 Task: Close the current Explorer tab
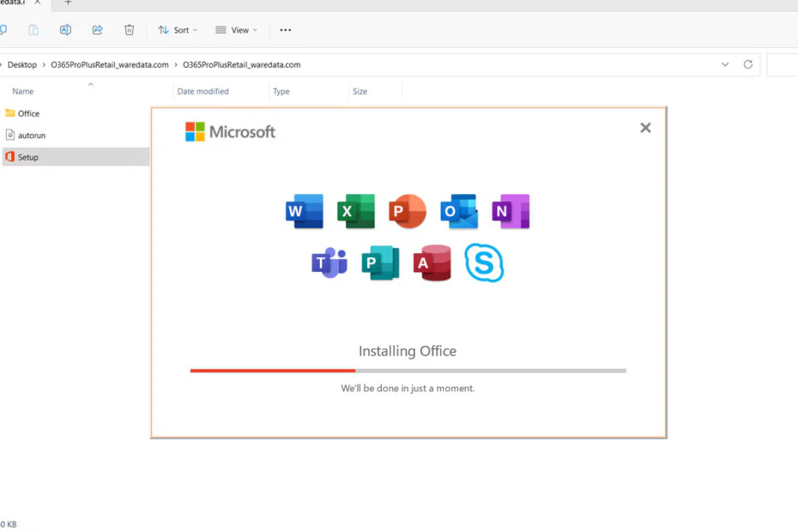point(37,3)
